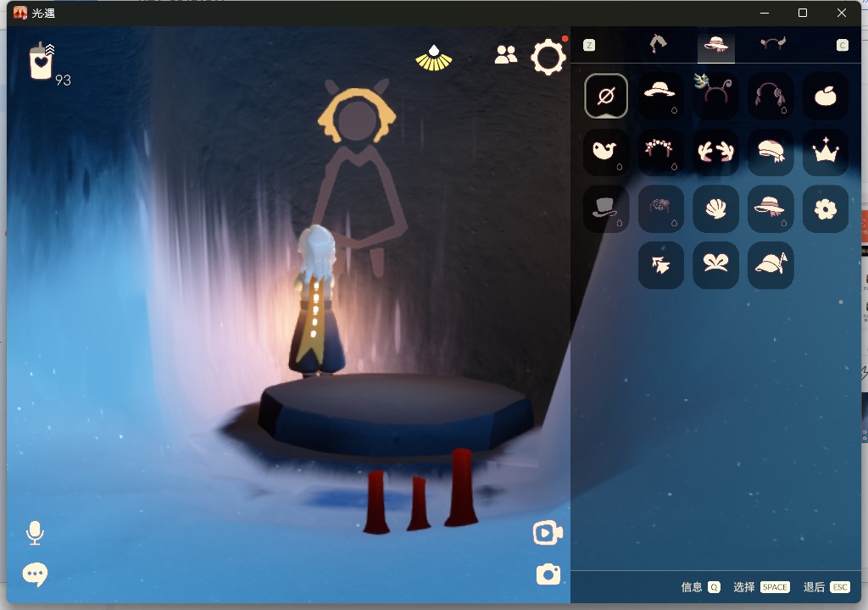Start video recording
Image resolution: width=868 pixels, height=610 pixels.
[548, 534]
